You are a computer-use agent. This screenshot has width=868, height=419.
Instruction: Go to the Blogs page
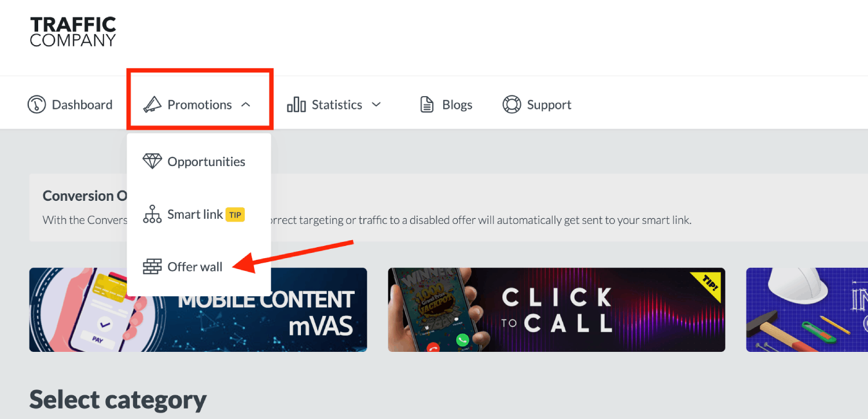point(457,105)
